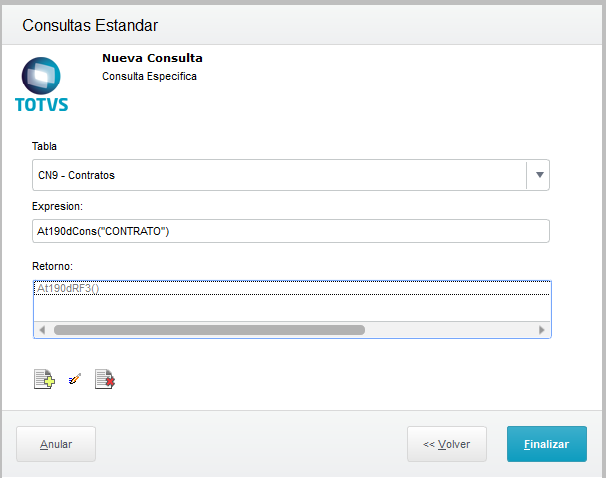
Task: Select the At190dRF3() row in Retorno list
Action: pyautogui.click(x=292, y=288)
